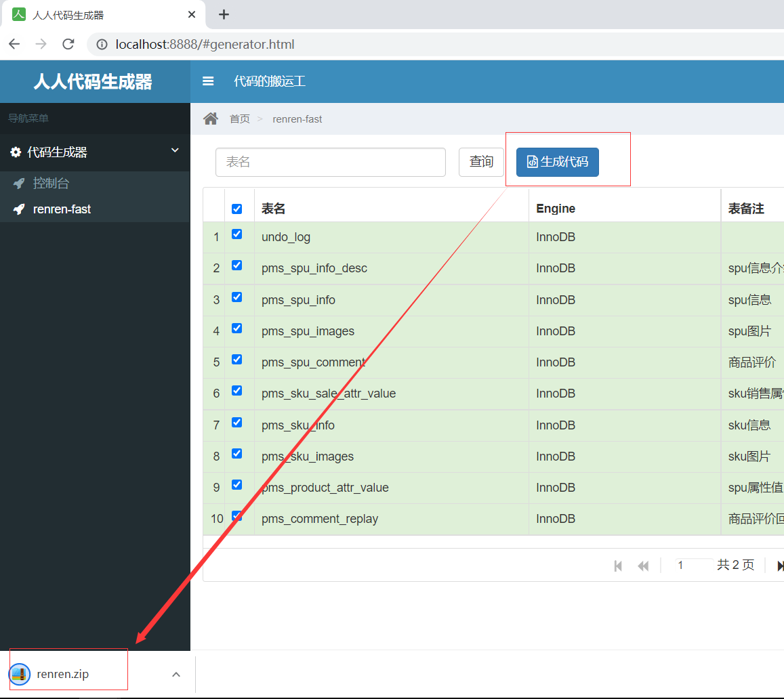This screenshot has height=699, width=784.
Task: Go to previous page pagination icon
Action: (x=643, y=566)
